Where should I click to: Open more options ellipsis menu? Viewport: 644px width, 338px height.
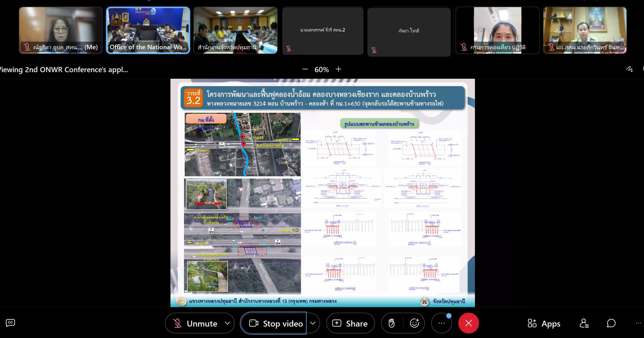pos(442,323)
